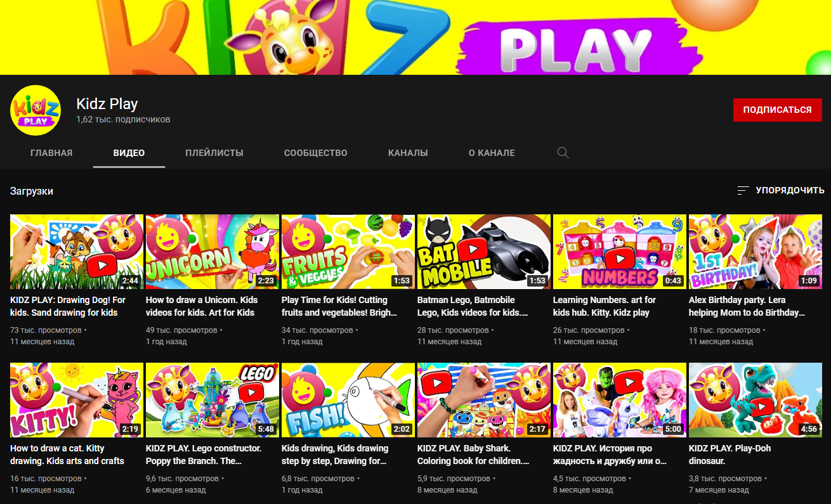Click the red Подписаться button
This screenshot has width=831, height=504.
[x=777, y=110]
